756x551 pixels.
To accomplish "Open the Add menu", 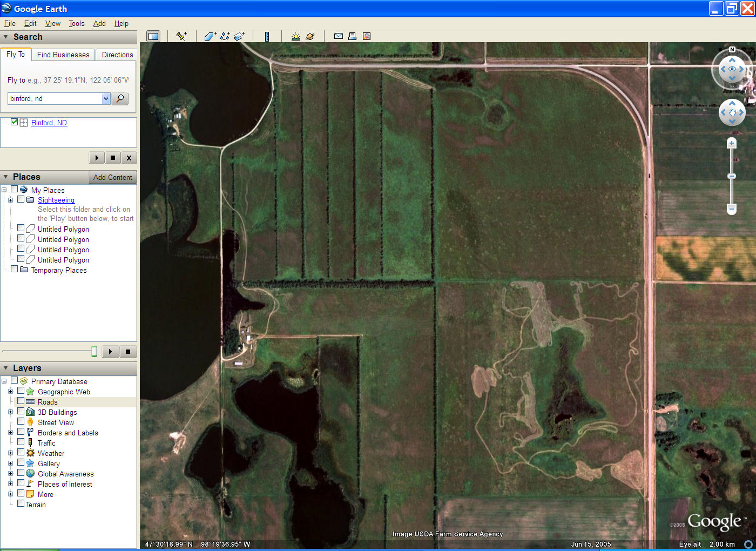I will pos(99,23).
